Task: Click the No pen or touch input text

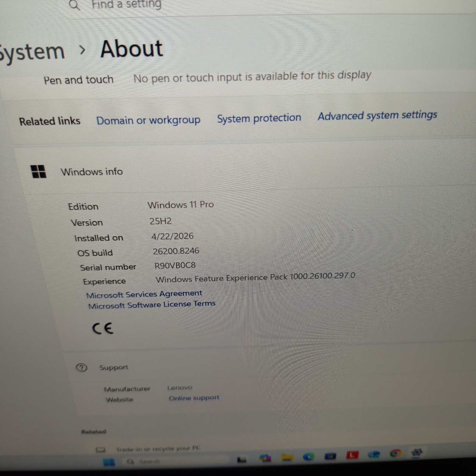Action: point(252,77)
